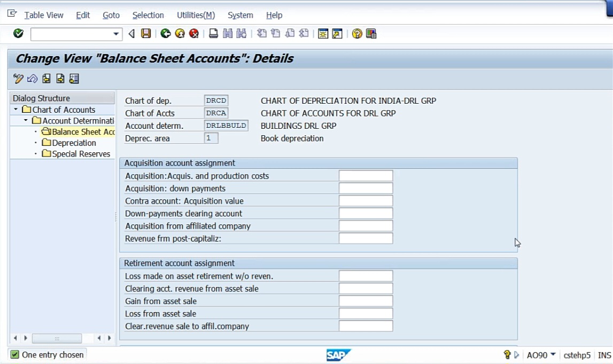The width and height of the screenshot is (613, 364).
Task: Click the Clearing acct. revenue from asset sale field
Action: tap(366, 289)
